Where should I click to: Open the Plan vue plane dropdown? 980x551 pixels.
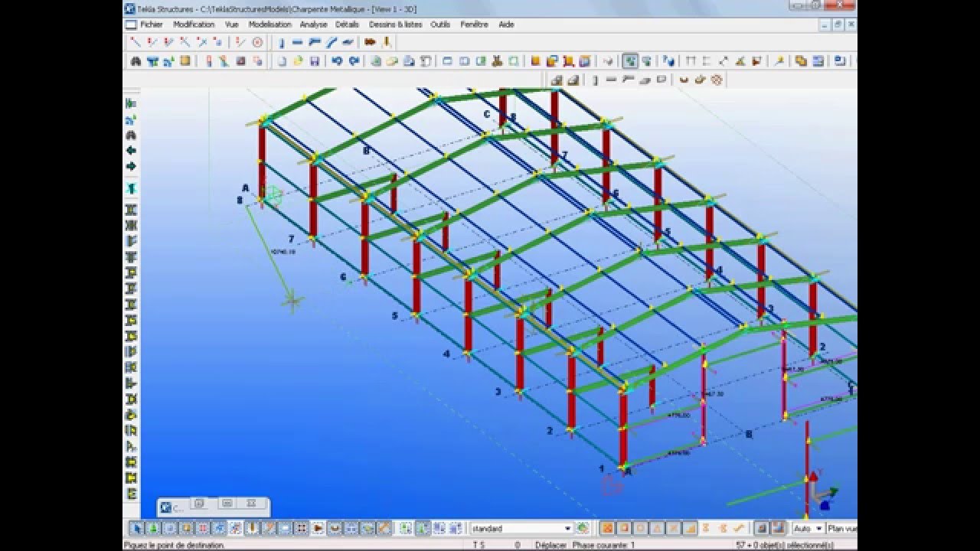[x=842, y=528]
